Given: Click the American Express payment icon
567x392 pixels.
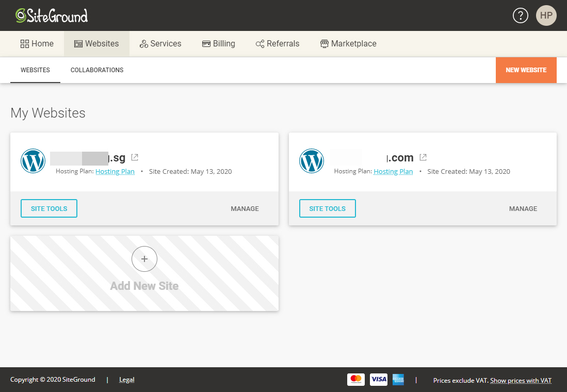Looking at the screenshot, I should click(398, 379).
